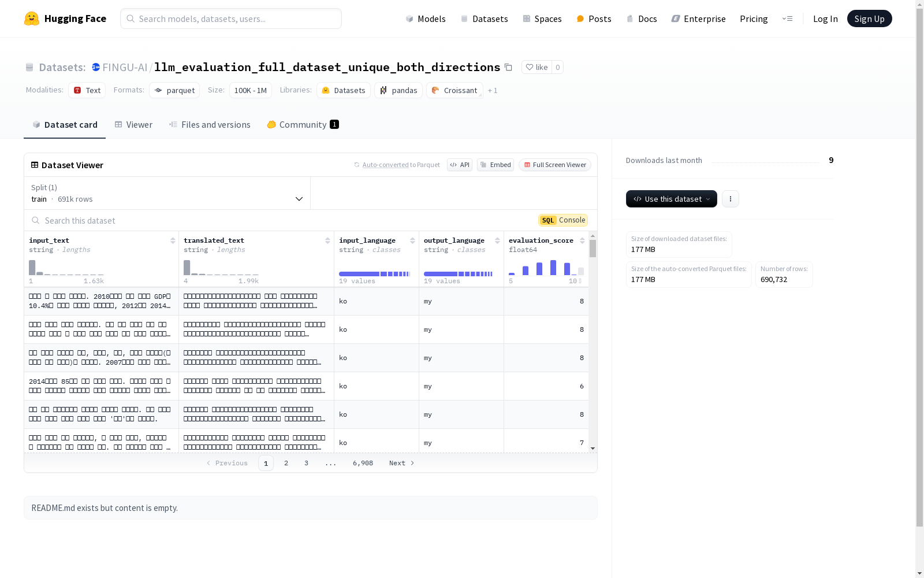Sort the input_text column
924x578 pixels.
point(173,240)
